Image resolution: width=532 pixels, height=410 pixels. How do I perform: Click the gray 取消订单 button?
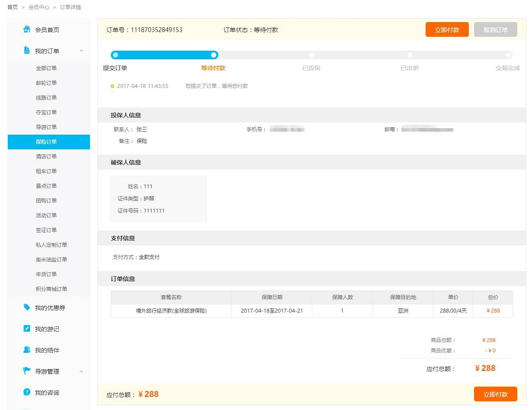click(495, 29)
